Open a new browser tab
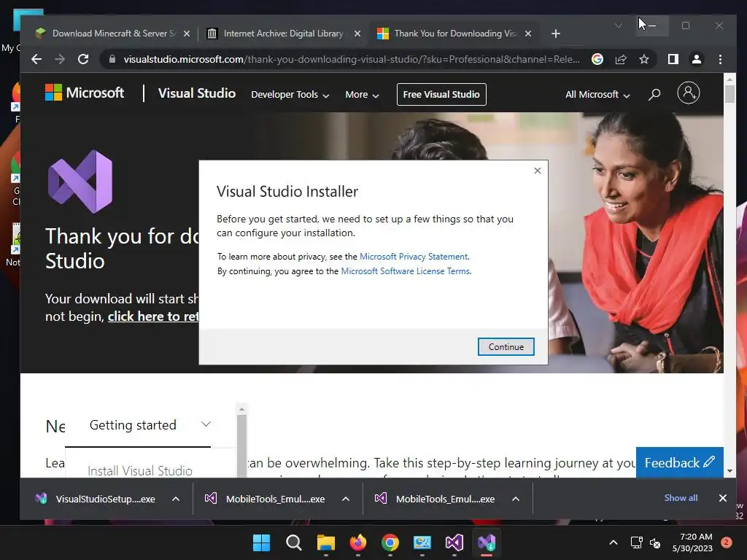 point(555,34)
